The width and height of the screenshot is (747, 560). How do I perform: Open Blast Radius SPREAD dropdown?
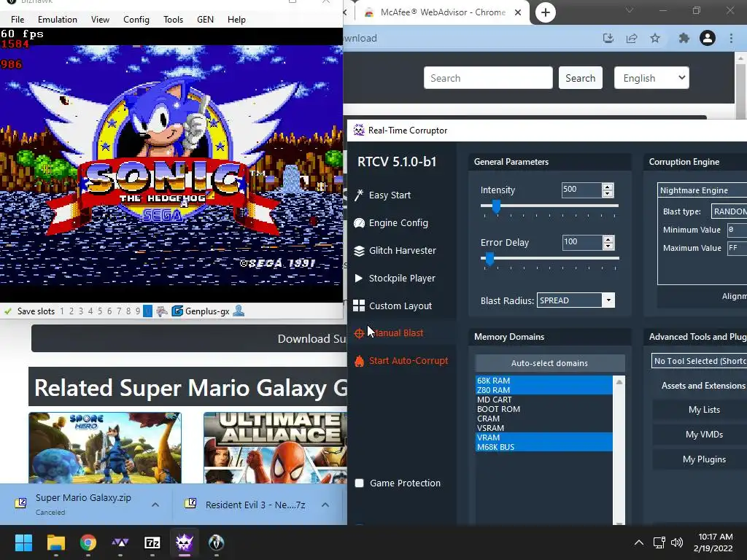pyautogui.click(x=576, y=300)
